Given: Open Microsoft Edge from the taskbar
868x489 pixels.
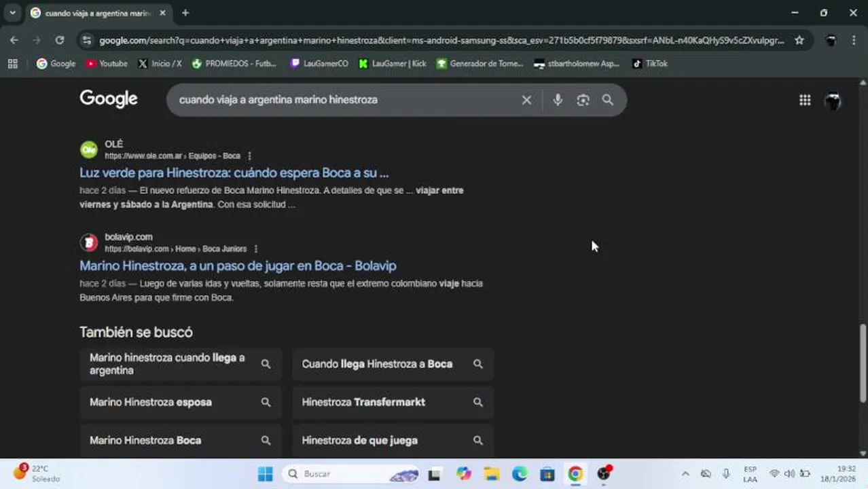Looking at the screenshot, I should tap(520, 474).
